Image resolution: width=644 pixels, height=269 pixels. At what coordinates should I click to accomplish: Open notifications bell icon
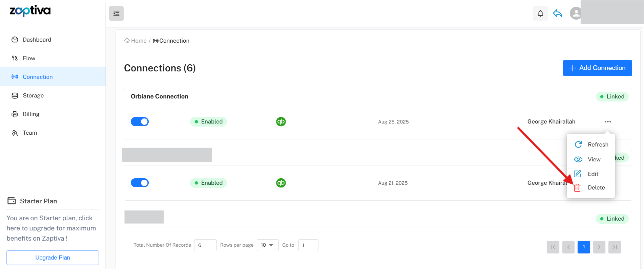pos(540,14)
